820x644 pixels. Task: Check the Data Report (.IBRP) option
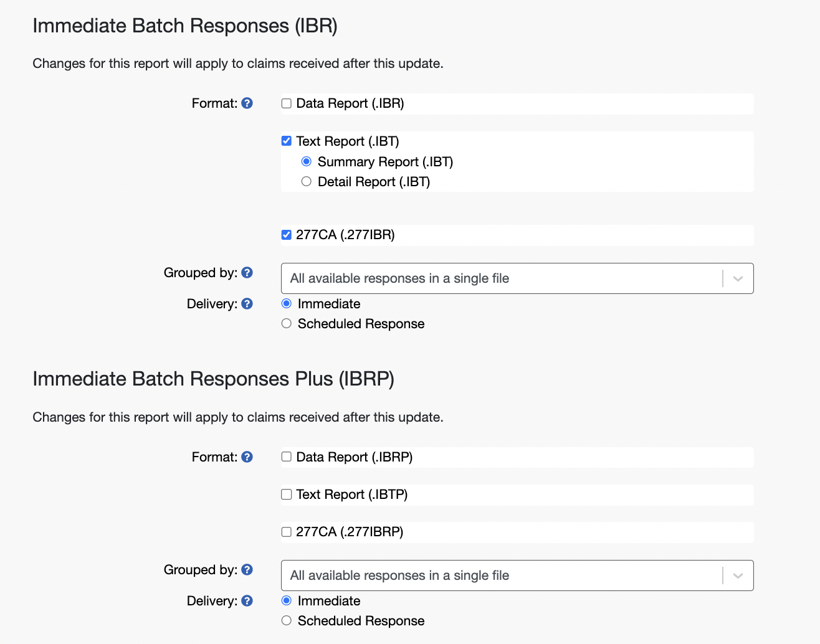pos(287,457)
